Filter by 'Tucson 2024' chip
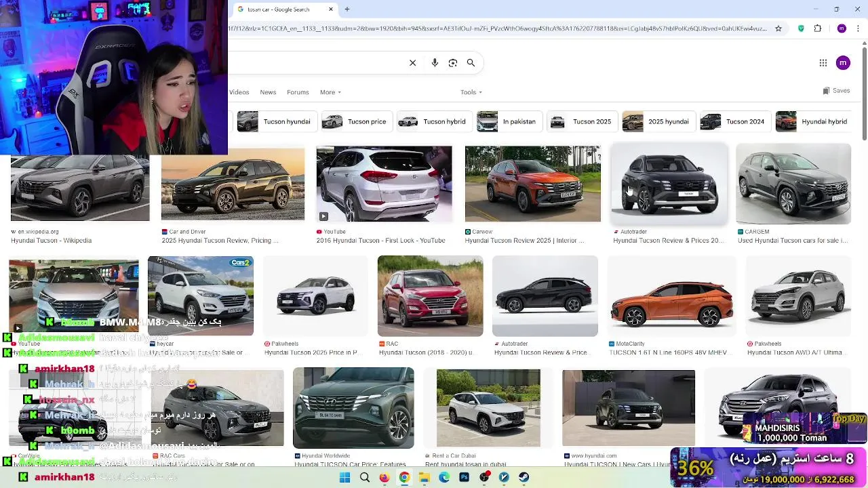 tap(735, 121)
